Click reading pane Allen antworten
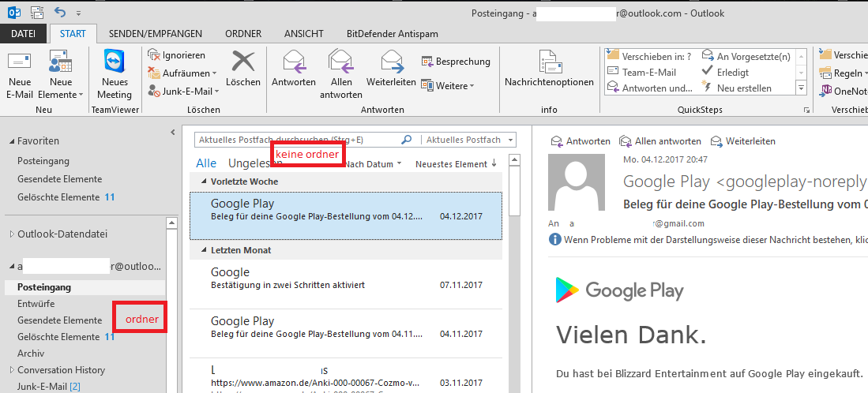This screenshot has width=868, height=393. [x=659, y=141]
